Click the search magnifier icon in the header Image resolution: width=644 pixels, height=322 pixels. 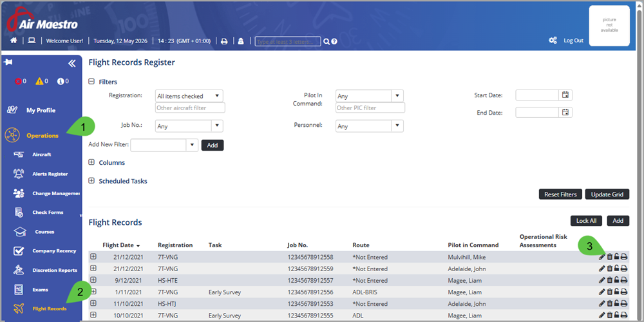pyautogui.click(x=326, y=41)
